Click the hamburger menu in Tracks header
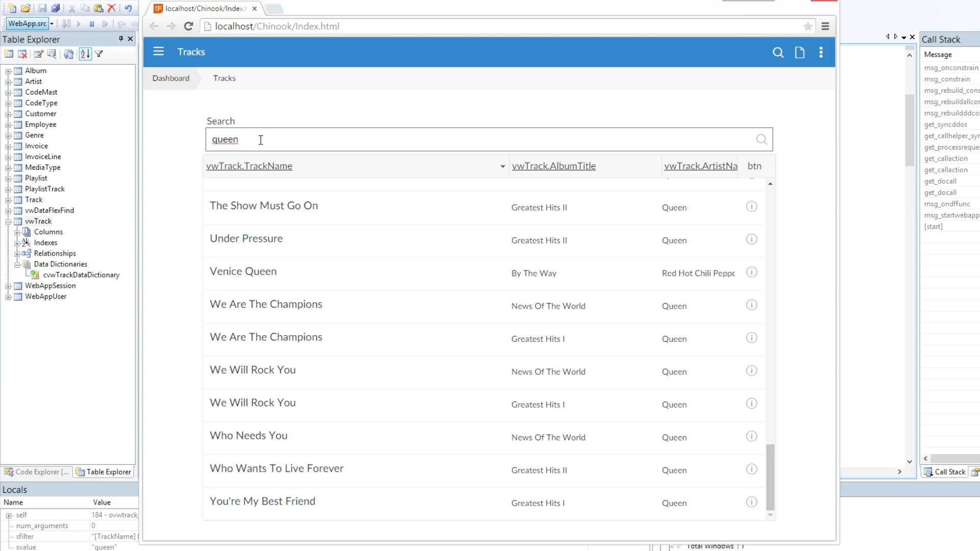980x551 pixels. pyautogui.click(x=158, y=52)
